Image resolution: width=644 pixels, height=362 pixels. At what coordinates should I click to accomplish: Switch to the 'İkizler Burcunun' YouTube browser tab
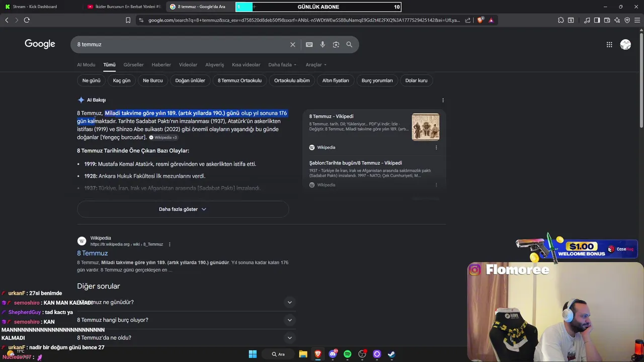coord(124,7)
